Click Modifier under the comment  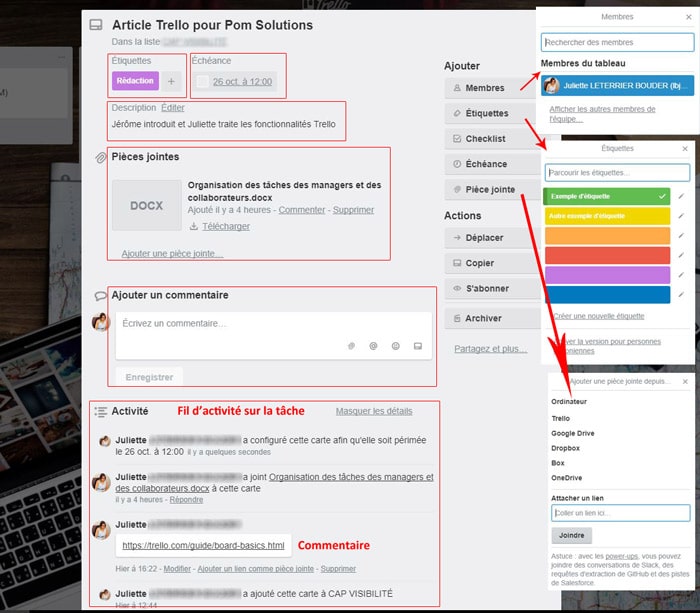pyautogui.click(x=177, y=569)
